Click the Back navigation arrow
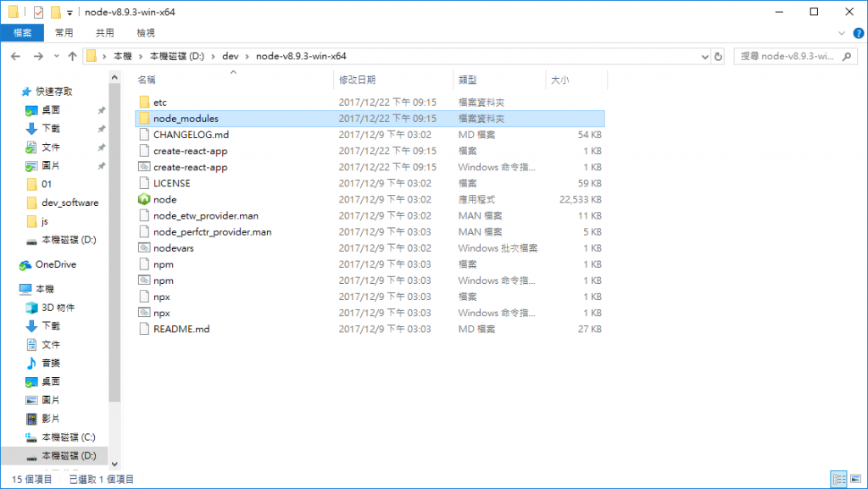Image resolution: width=868 pixels, height=489 pixels. pos(15,56)
